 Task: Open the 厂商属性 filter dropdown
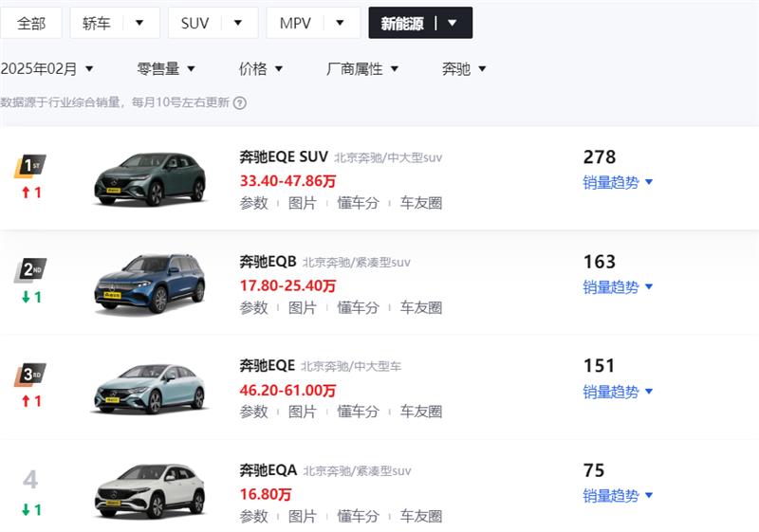pos(362,68)
